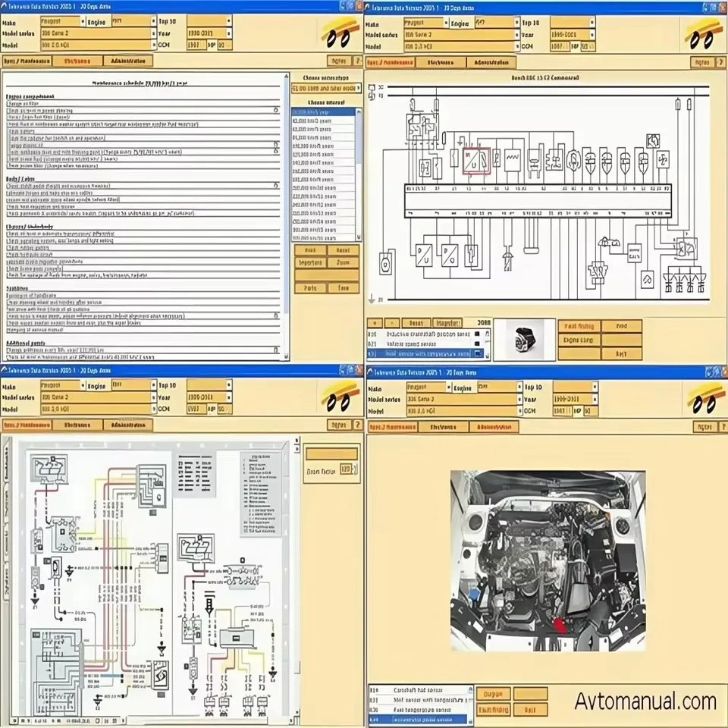Screen dimensions: 728x728
Task: Click the vertical sidebar tab on the wiring diagram panel
Action: tap(8, 470)
